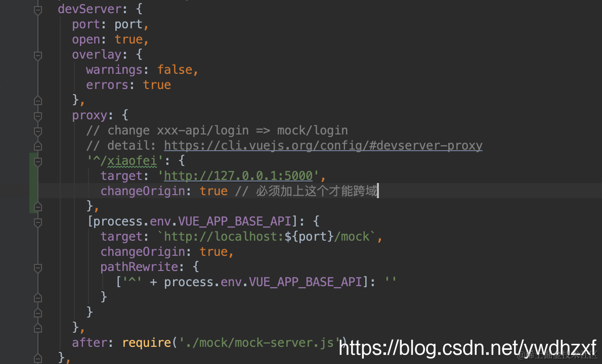Click fold-end marker after 'errors: true' block
The image size is (602, 364).
pos(37,101)
